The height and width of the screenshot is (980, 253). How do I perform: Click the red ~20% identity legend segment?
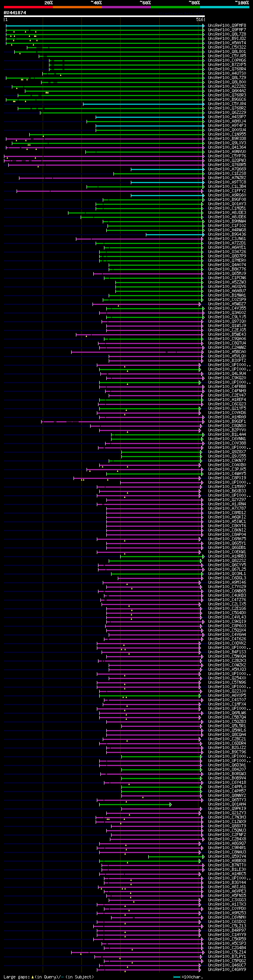click(x=28, y=7)
